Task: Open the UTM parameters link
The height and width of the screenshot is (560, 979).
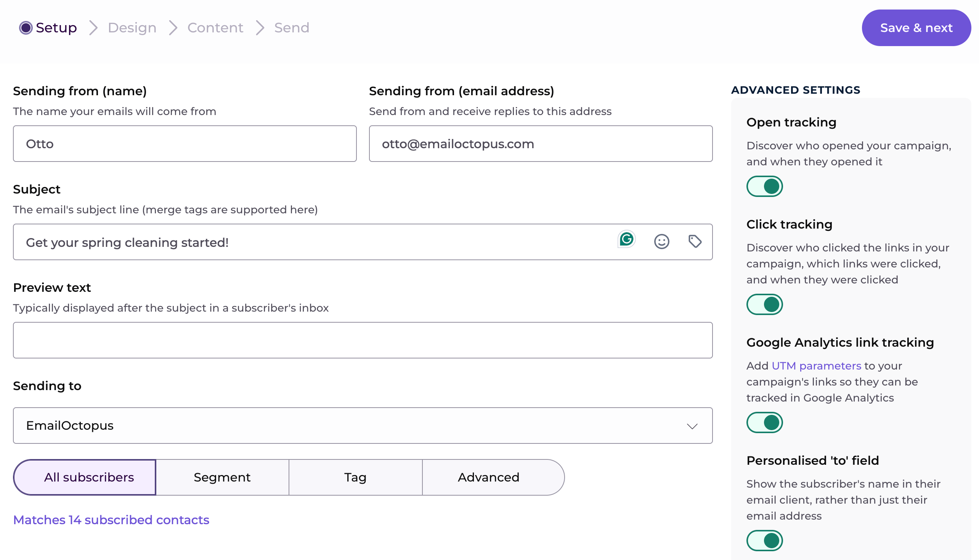Action: (x=816, y=366)
